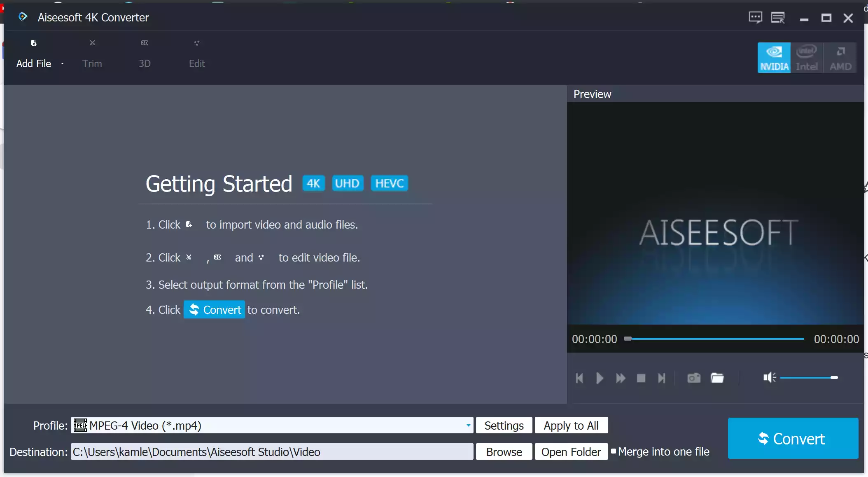Skip to previous track in preview
Viewport: 868px width, 477px height.
pyautogui.click(x=579, y=378)
